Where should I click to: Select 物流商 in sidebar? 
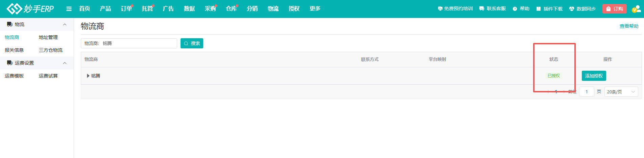pos(12,37)
